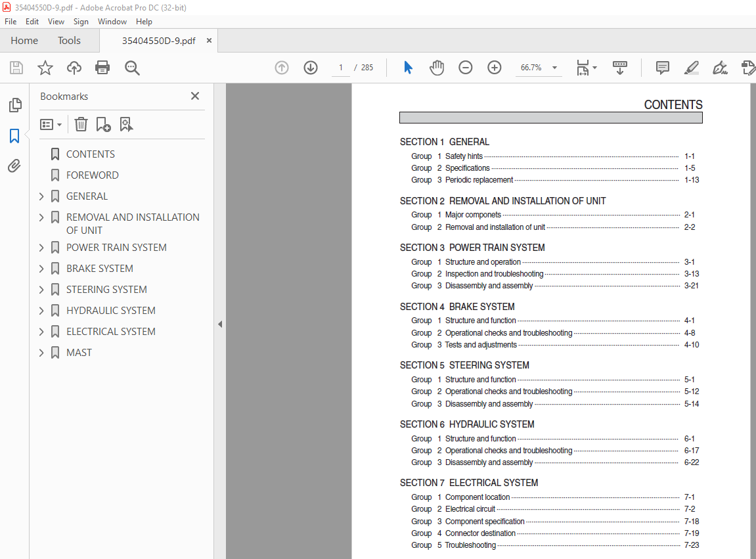The height and width of the screenshot is (559, 756).
Task: Toggle the Page Thumbnails panel icon
Action: [x=14, y=105]
